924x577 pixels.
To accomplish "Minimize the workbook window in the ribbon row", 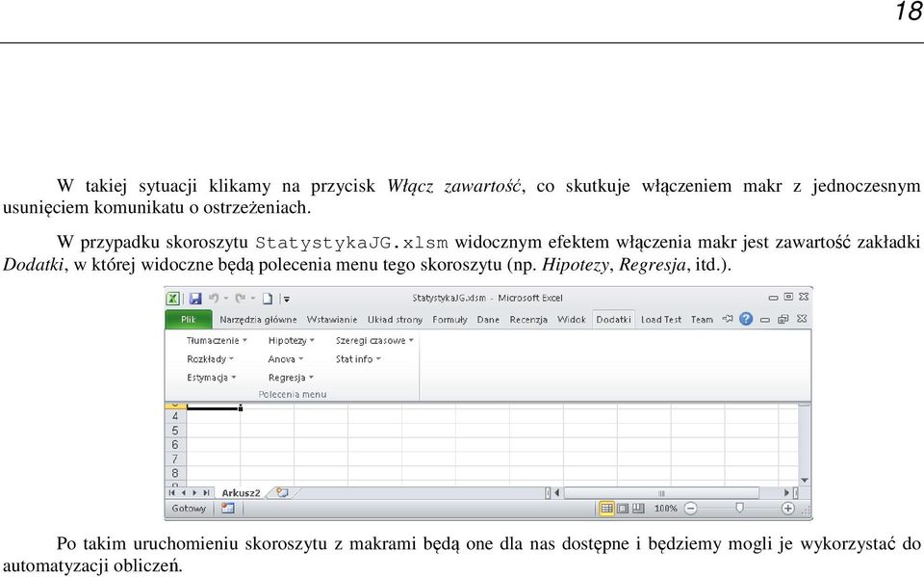I will point(765,319).
